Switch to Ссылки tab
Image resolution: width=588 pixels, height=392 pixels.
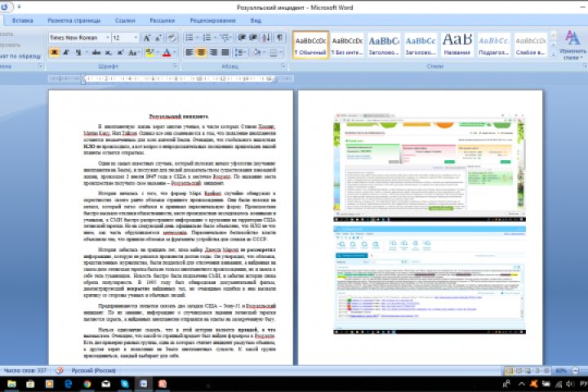pyautogui.click(x=125, y=20)
